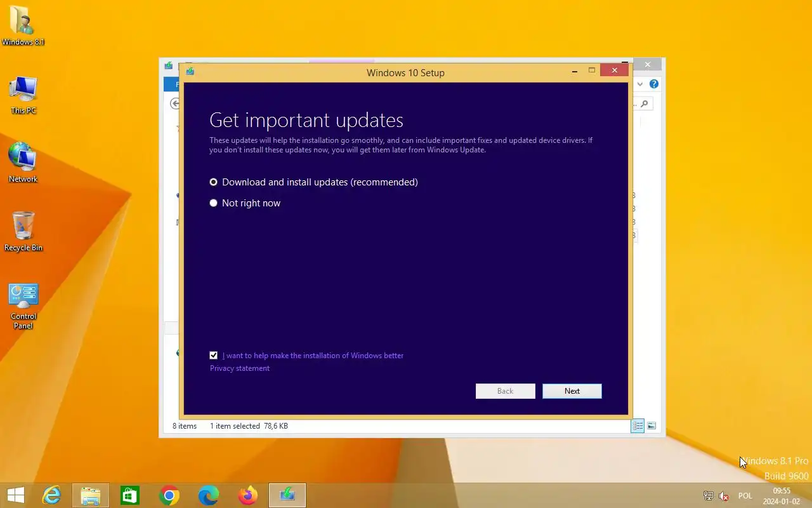Open the Recycle Bin icon
The image size is (812, 508).
tap(23, 232)
